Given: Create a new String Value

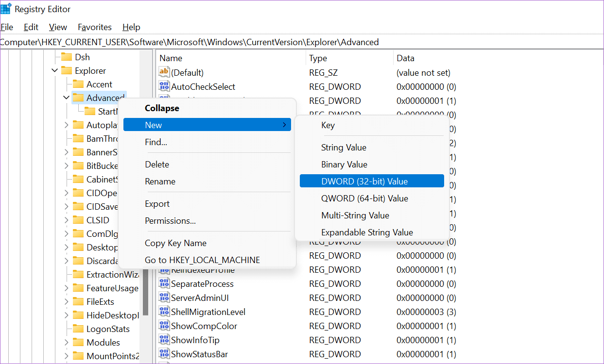Looking at the screenshot, I should tap(372, 148).
